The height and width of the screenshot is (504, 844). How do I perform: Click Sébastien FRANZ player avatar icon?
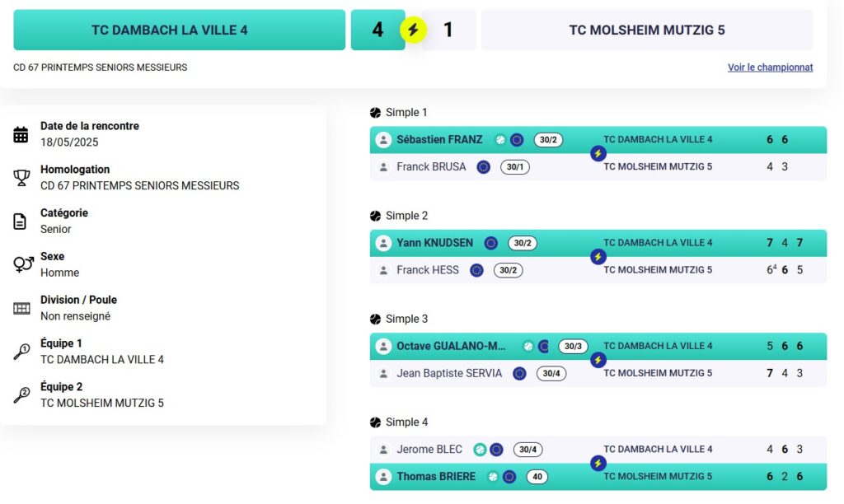pyautogui.click(x=383, y=140)
